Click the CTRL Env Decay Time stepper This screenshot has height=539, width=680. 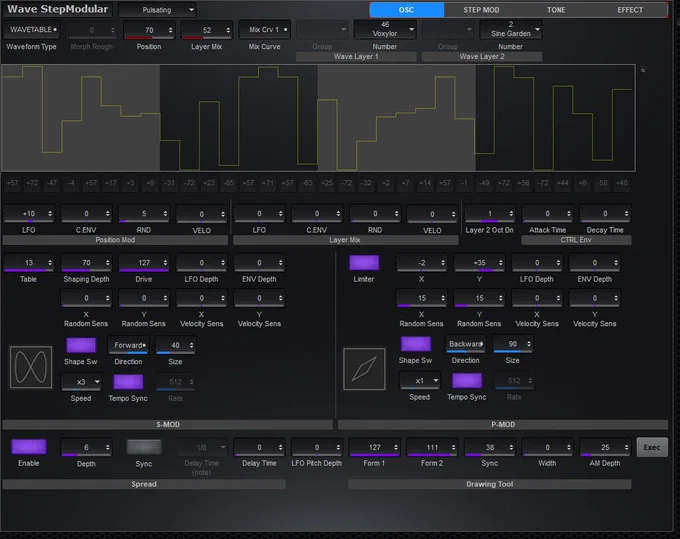pos(605,213)
